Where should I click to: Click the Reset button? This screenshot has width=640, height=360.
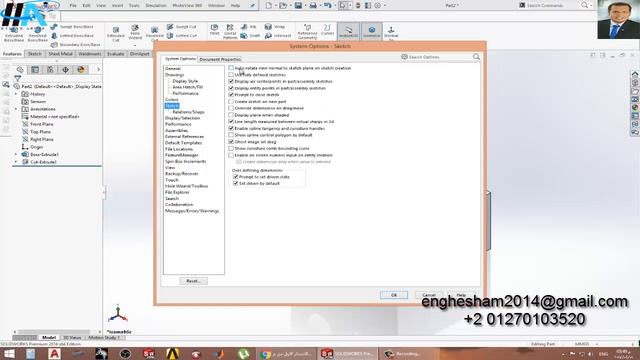[x=193, y=281]
